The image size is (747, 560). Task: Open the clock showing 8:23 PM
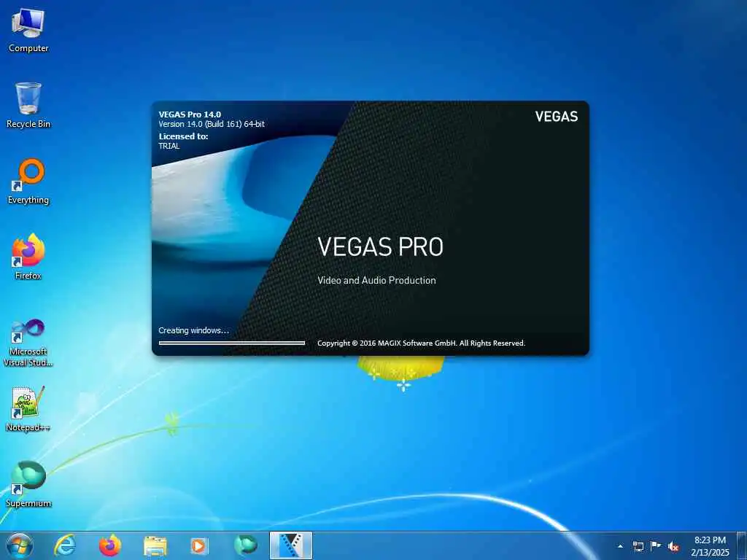(710, 546)
